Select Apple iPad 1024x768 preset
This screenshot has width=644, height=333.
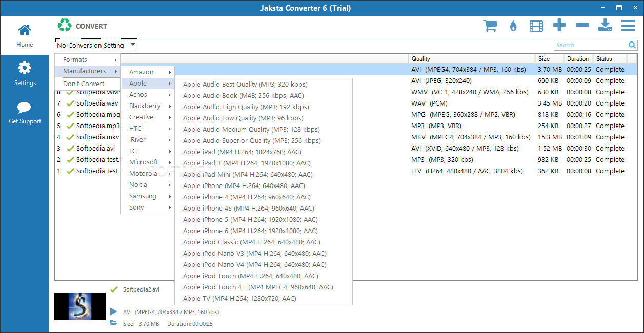[x=264, y=152]
